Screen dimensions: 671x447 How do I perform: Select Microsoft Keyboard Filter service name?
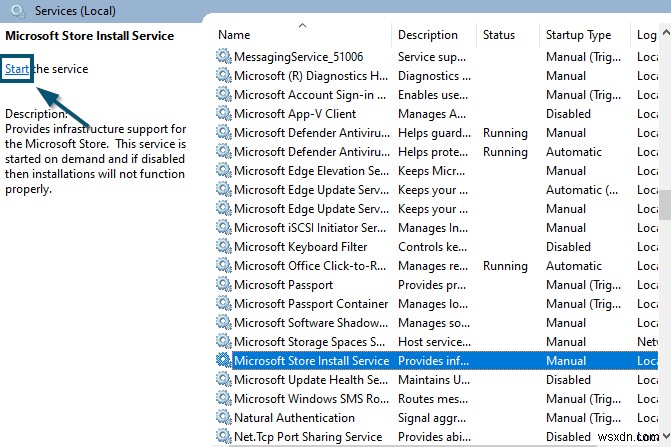[301, 246]
